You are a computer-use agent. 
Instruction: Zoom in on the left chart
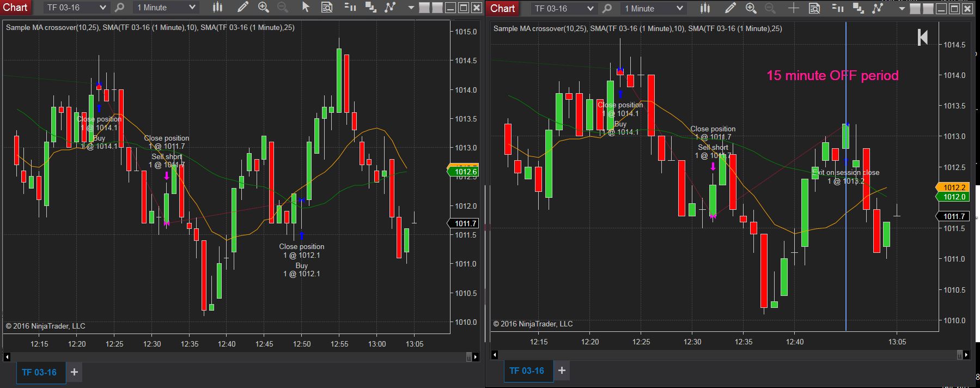pyautogui.click(x=264, y=8)
